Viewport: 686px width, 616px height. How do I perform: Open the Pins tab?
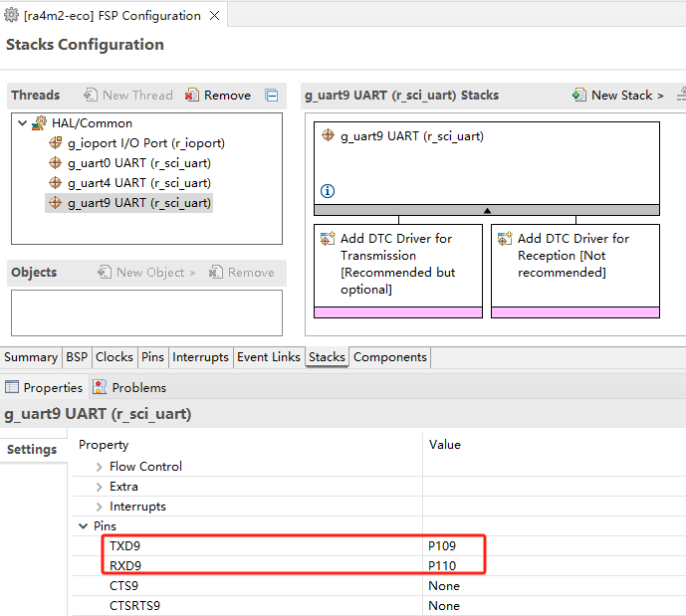coord(152,357)
